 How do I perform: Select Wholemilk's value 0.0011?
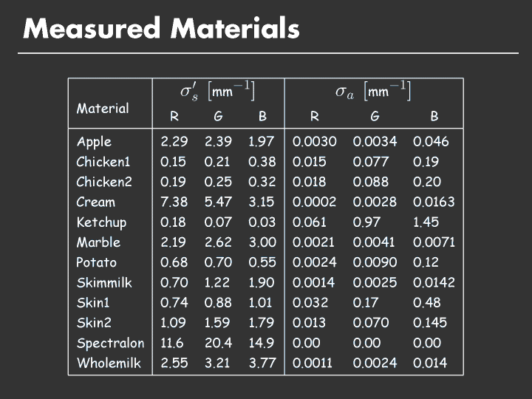click(314, 363)
